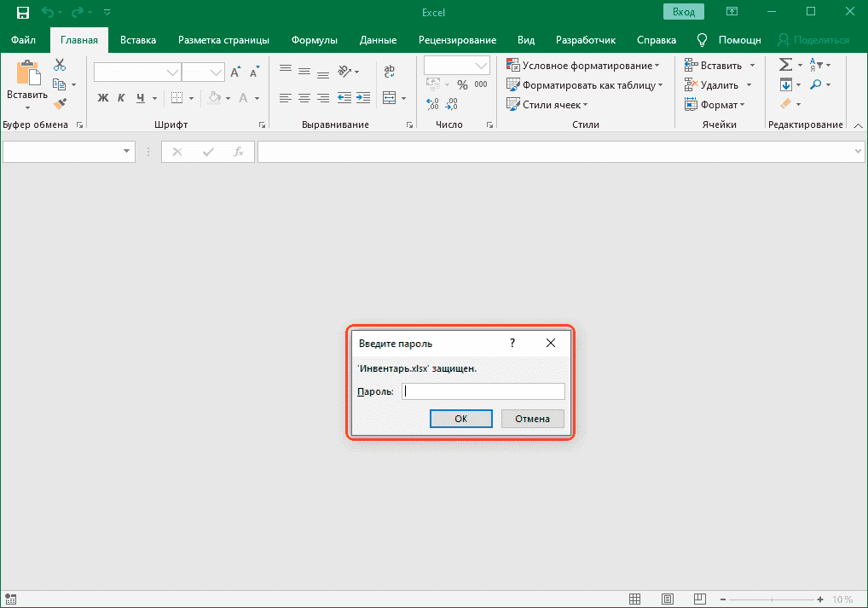The height and width of the screenshot is (608, 868).
Task: Click the Save icon in title bar
Action: 22,12
